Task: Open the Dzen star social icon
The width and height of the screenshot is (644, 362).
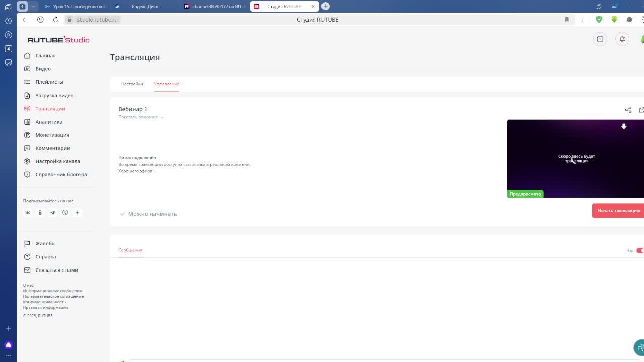Action: tap(77, 213)
